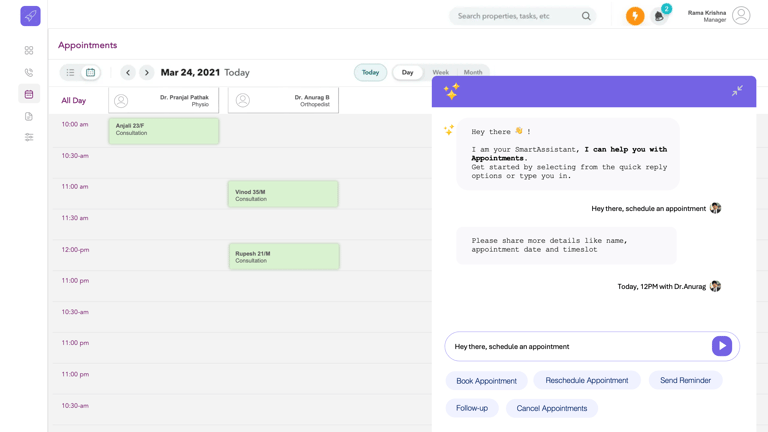Open the notifications bell
The image size is (768, 432).
pyautogui.click(x=659, y=16)
